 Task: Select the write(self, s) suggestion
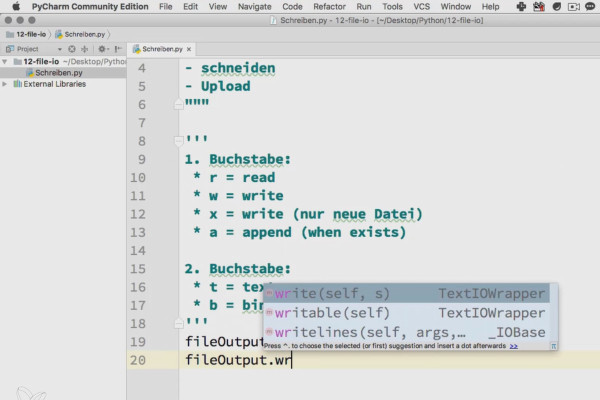coord(406,294)
